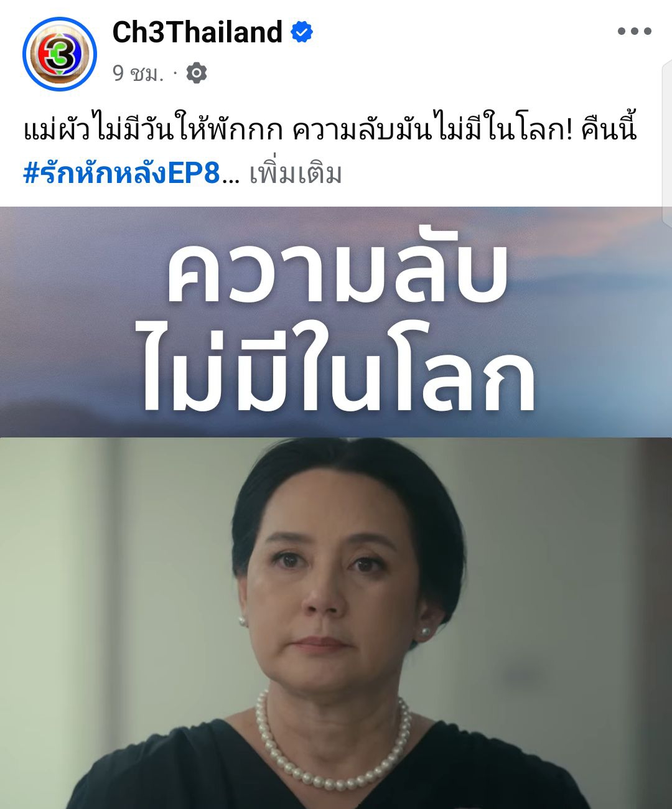Click the 9 ชม. timestamp
Viewport: 672px width, 809px height.
138,73
